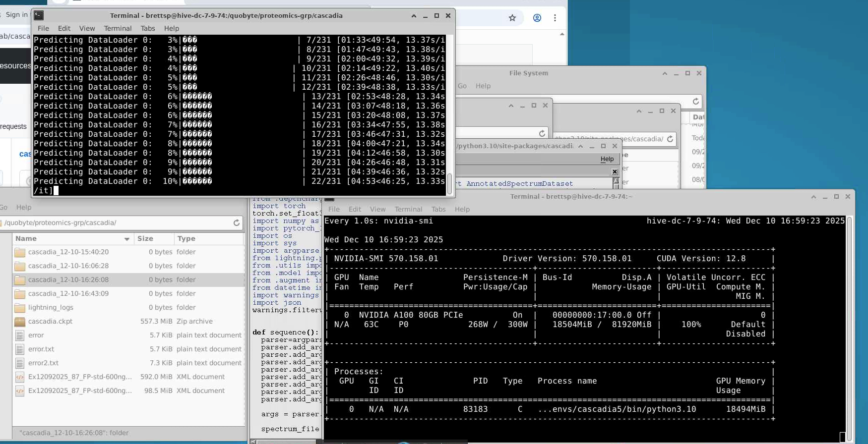Click the Sign in link in browser

(x=16, y=14)
